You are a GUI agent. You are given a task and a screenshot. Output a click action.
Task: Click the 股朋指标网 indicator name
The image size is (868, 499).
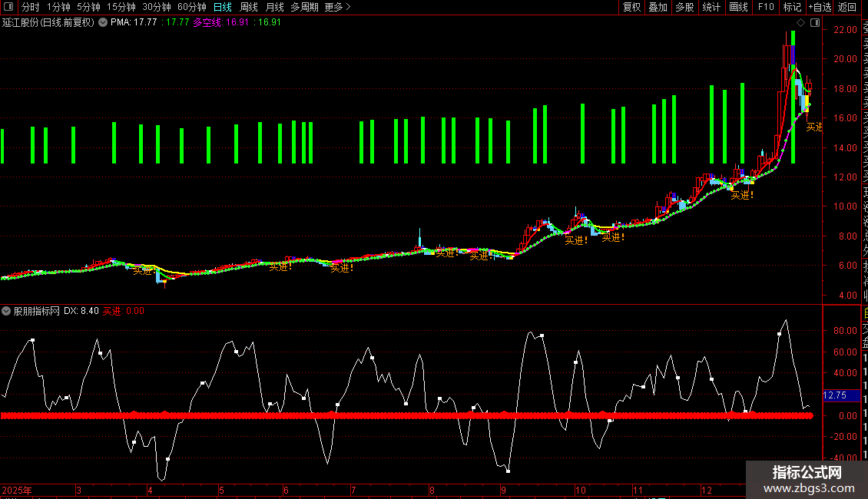(37, 311)
